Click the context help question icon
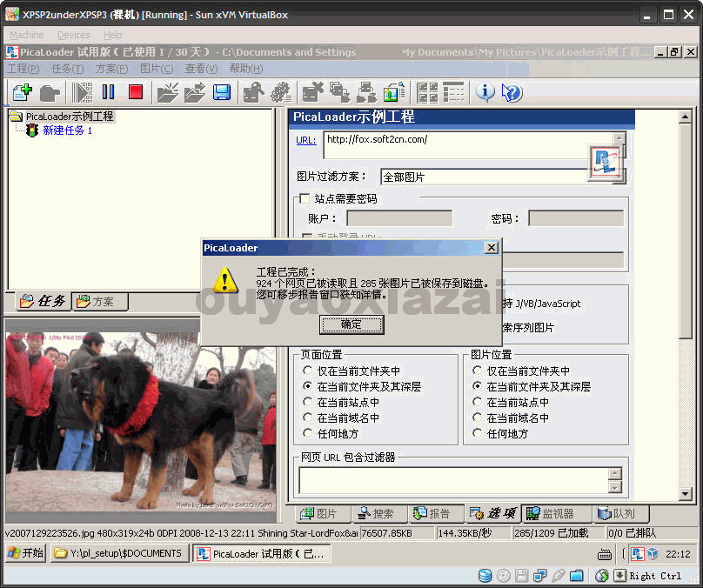 [x=512, y=93]
